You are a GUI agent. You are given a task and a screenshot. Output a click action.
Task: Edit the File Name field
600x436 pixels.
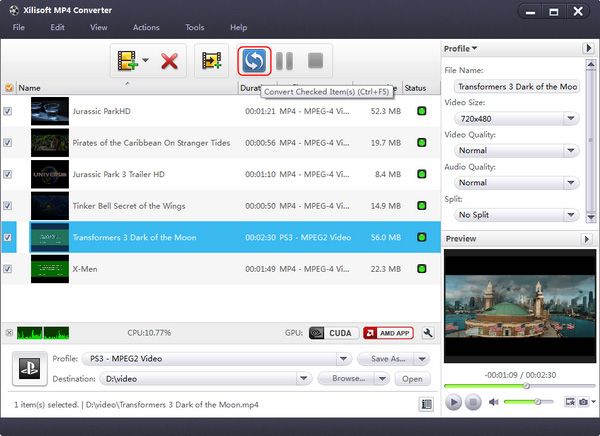pos(517,87)
